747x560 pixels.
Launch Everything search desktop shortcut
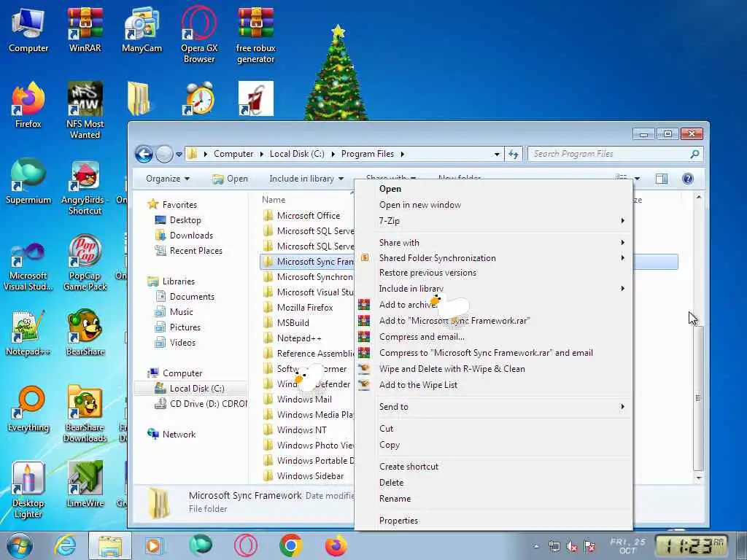point(28,408)
